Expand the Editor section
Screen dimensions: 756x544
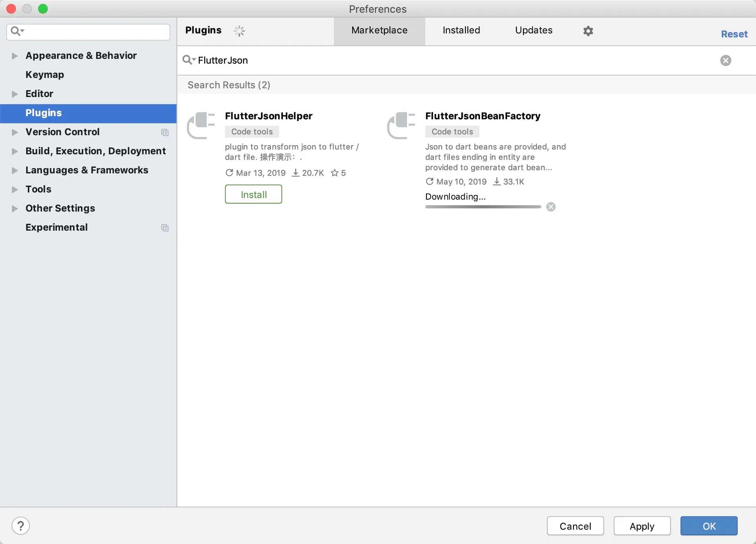pos(15,94)
